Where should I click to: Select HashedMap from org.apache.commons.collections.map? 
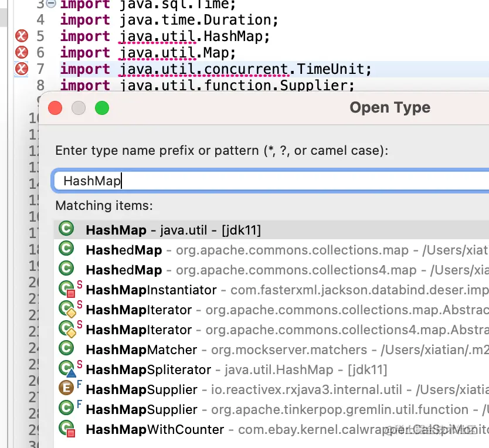[x=271, y=250]
